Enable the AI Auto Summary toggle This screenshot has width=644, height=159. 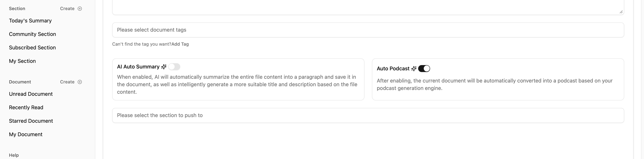click(x=174, y=67)
